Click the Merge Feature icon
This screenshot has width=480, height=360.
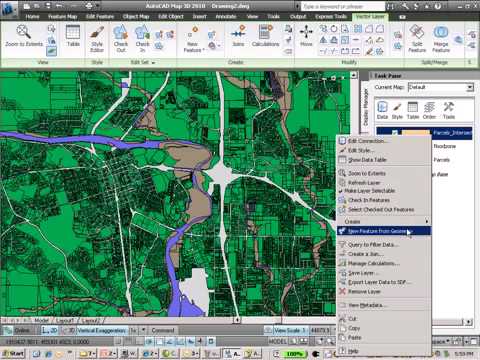point(441,33)
